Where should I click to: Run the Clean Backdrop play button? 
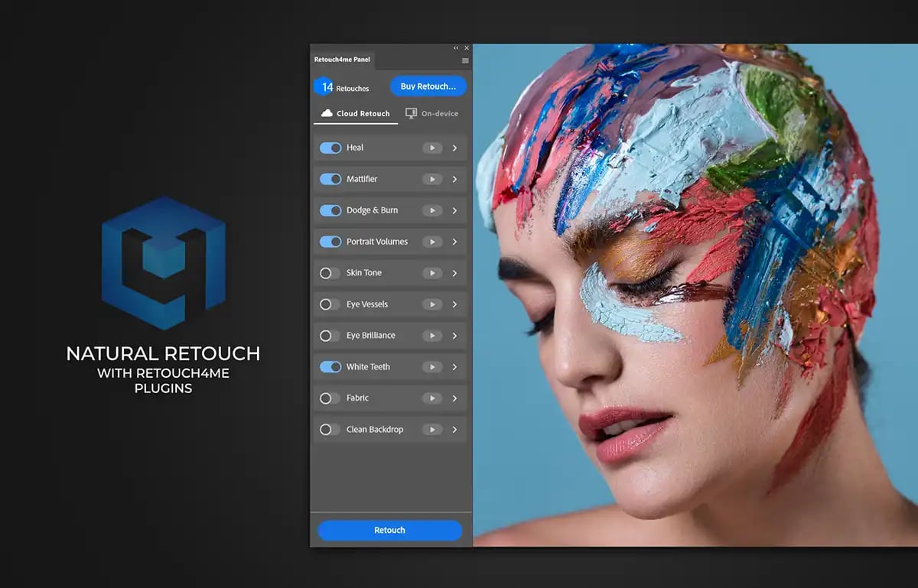(x=432, y=430)
